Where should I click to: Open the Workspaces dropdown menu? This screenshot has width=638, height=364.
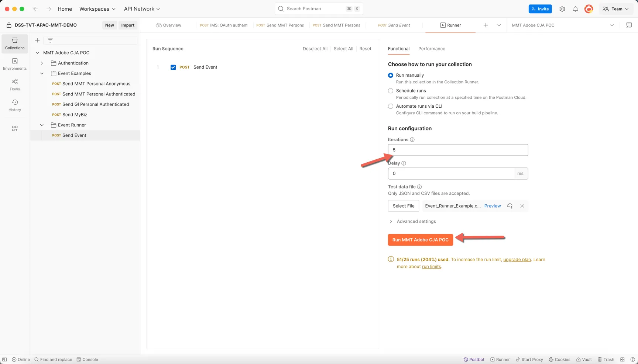97,9
